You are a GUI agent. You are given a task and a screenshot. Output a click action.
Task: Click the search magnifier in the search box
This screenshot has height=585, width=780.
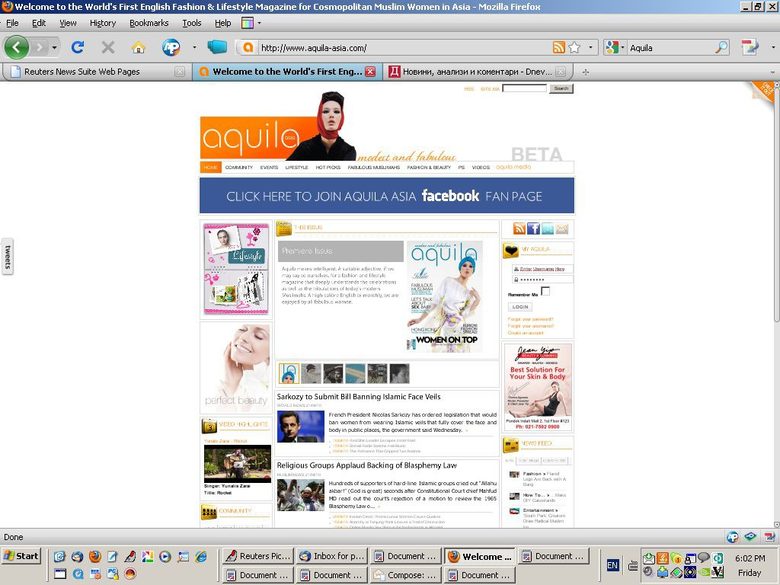721,48
